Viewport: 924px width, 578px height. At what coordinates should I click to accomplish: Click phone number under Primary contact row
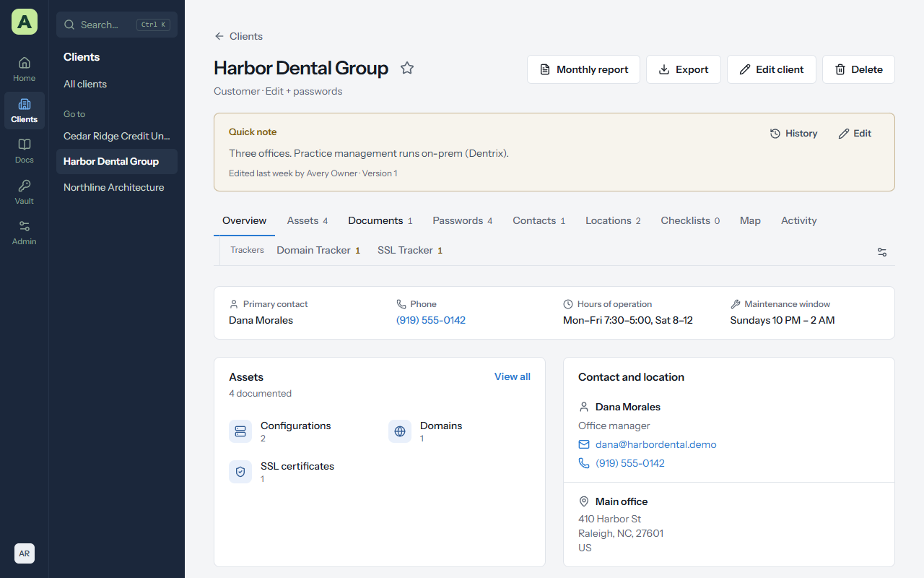(431, 320)
